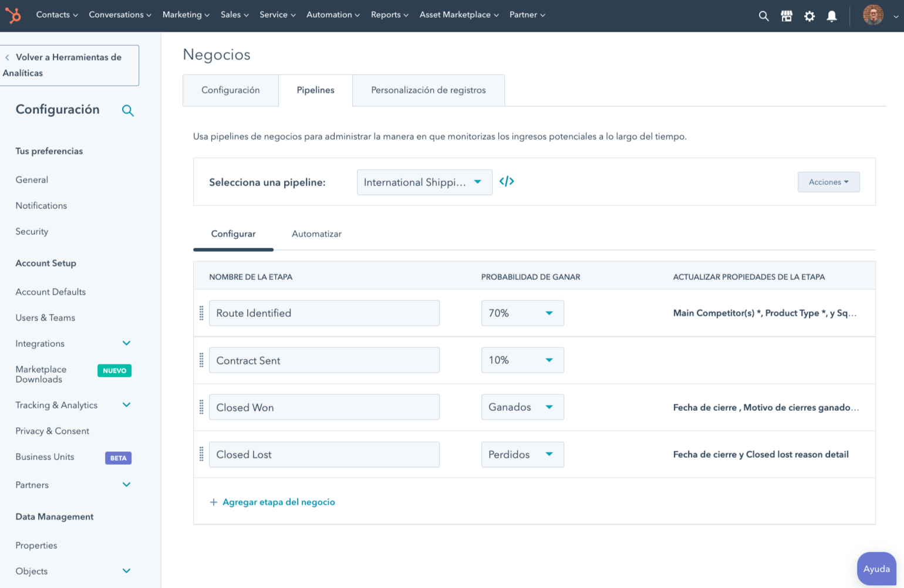Open the Conversations menu
The image size is (904, 588).
click(120, 15)
